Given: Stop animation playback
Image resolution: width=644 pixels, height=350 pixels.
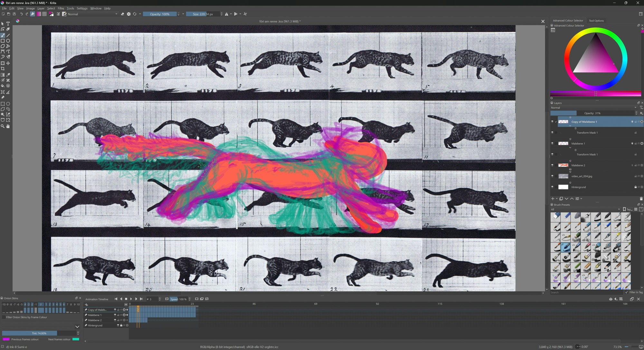Looking at the screenshot, I should click(x=126, y=299).
